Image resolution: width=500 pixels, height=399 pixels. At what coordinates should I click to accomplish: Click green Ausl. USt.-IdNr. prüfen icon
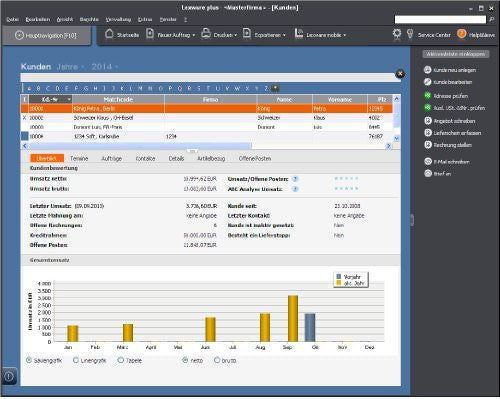click(x=428, y=108)
